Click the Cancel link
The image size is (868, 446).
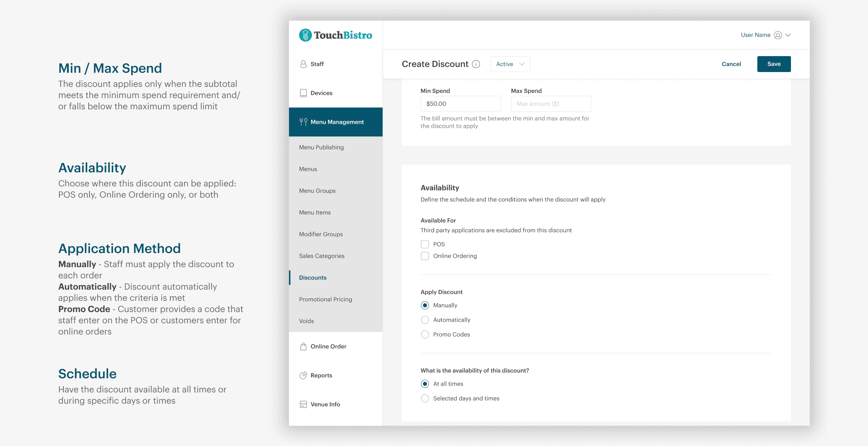(x=731, y=64)
